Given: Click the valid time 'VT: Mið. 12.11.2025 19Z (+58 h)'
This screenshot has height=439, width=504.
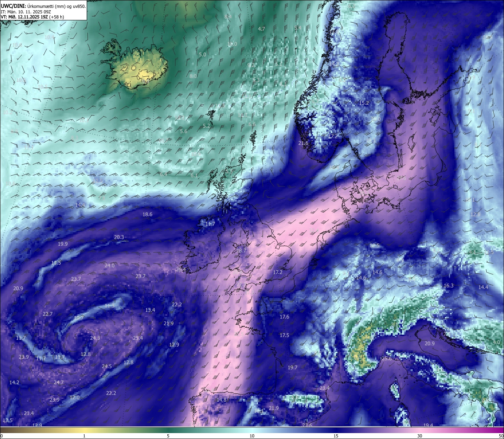Looking at the screenshot, I should 32,17.
